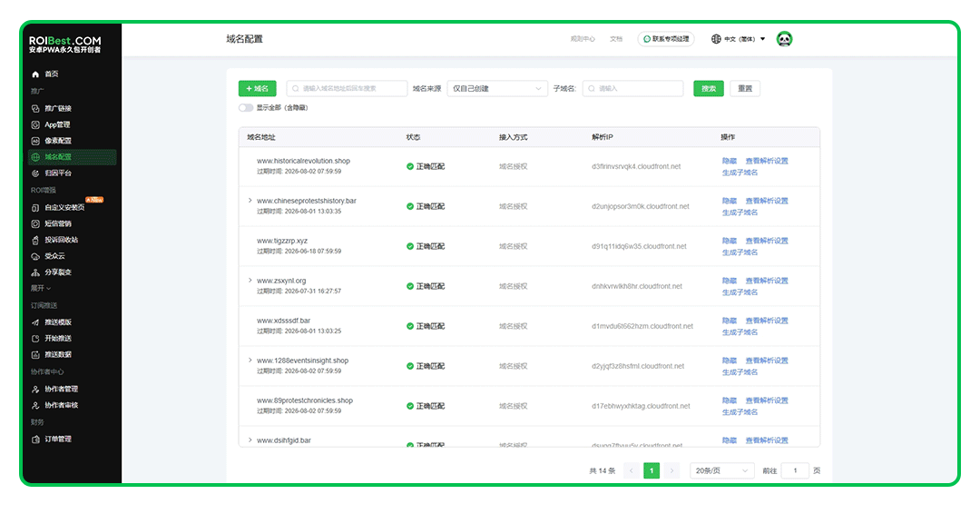Click the 协作者审核 user icon

(x=35, y=406)
